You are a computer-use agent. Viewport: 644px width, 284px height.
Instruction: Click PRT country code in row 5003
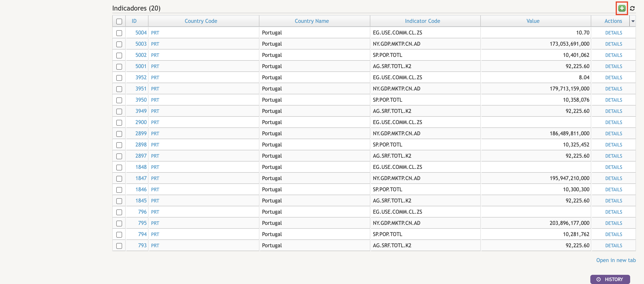click(x=155, y=44)
